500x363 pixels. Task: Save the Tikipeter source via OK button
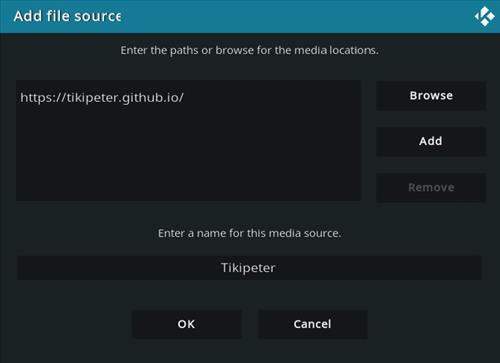187,324
